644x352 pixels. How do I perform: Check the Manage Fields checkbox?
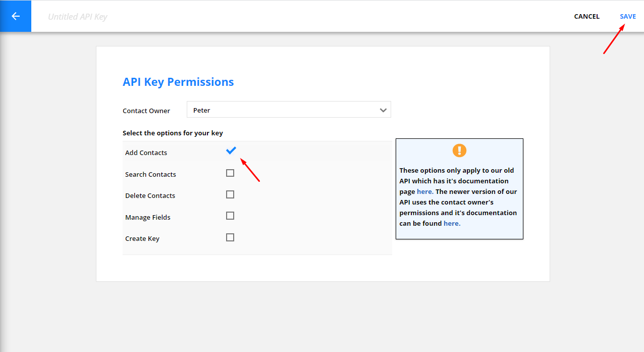(230, 216)
